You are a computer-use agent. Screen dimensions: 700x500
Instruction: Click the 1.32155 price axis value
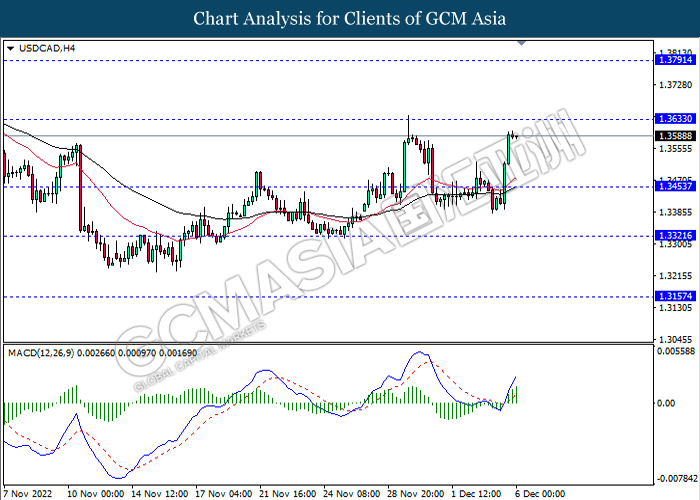pyautogui.click(x=675, y=276)
